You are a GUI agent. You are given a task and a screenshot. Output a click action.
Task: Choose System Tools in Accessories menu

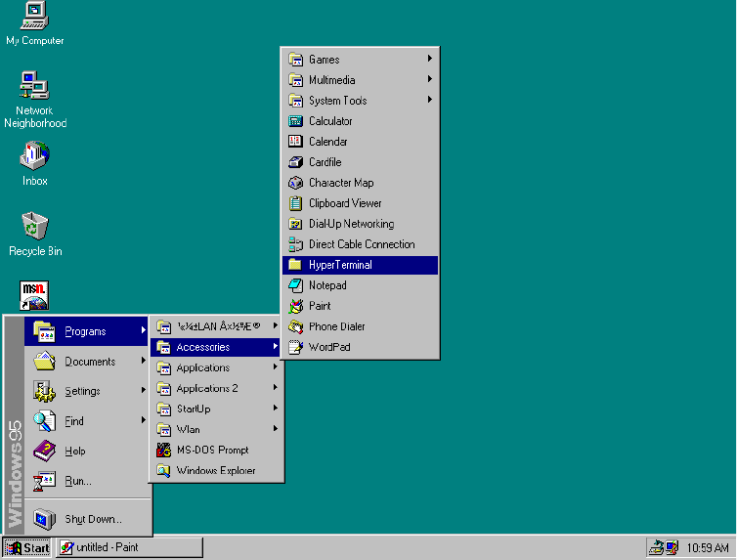pyautogui.click(x=360, y=101)
